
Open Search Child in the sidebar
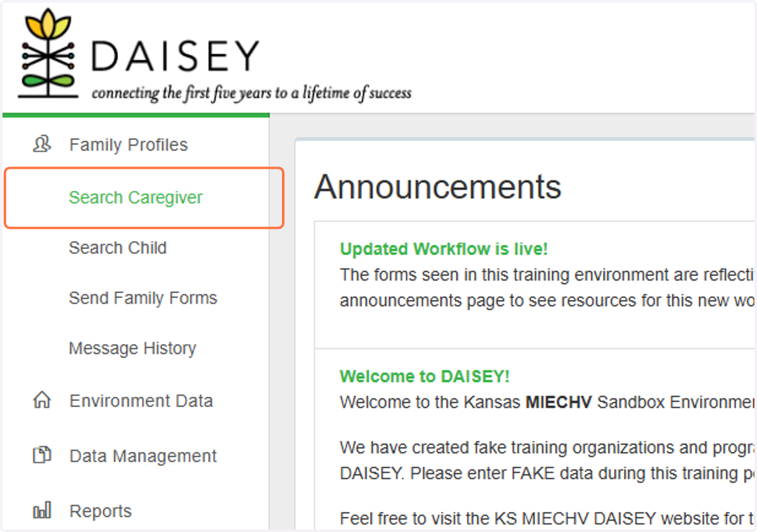[117, 248]
